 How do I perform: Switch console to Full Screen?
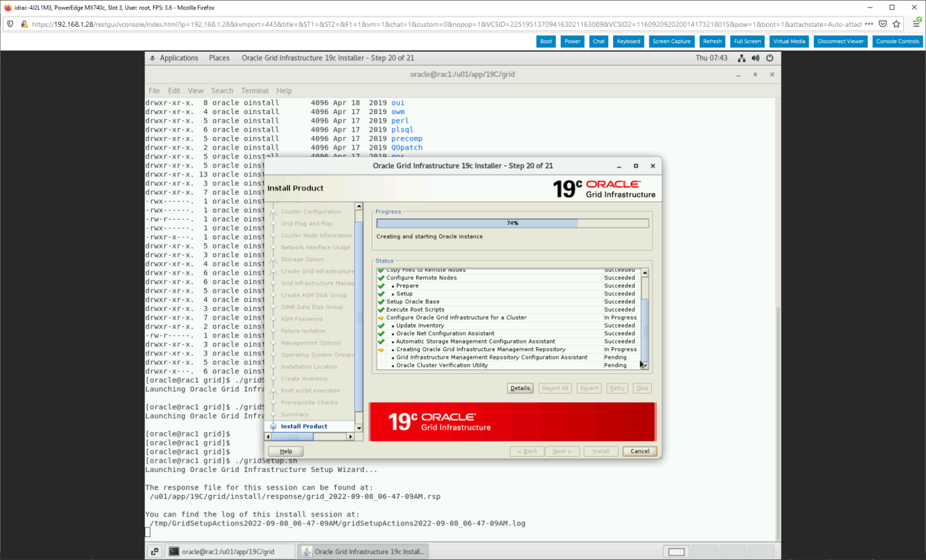tap(747, 41)
